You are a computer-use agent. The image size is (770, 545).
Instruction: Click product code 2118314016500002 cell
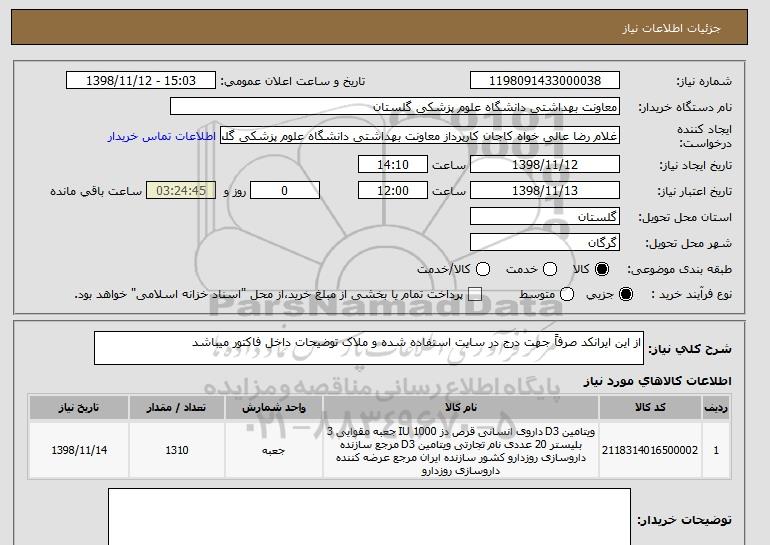(650, 450)
